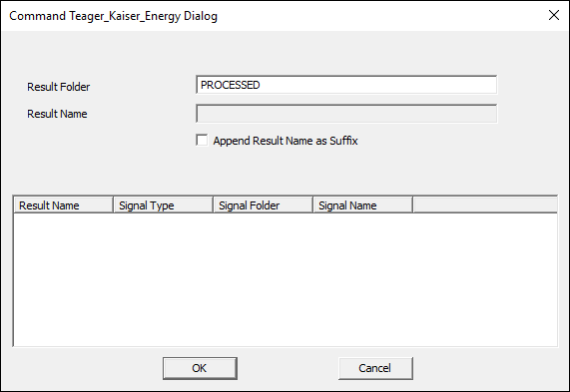The image size is (570, 392).
Task: Confirm the dialog with the OK button
Action: tap(200, 368)
